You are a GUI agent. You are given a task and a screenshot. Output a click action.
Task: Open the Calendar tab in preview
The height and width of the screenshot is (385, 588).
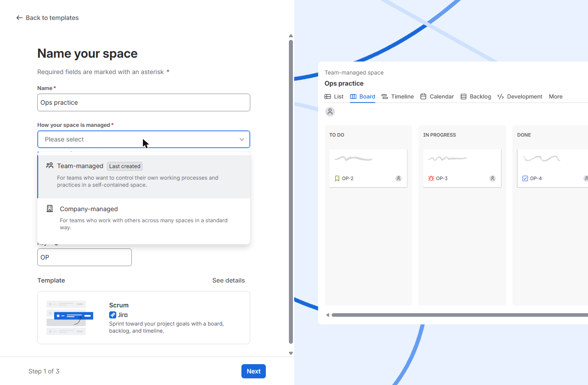pyautogui.click(x=437, y=97)
